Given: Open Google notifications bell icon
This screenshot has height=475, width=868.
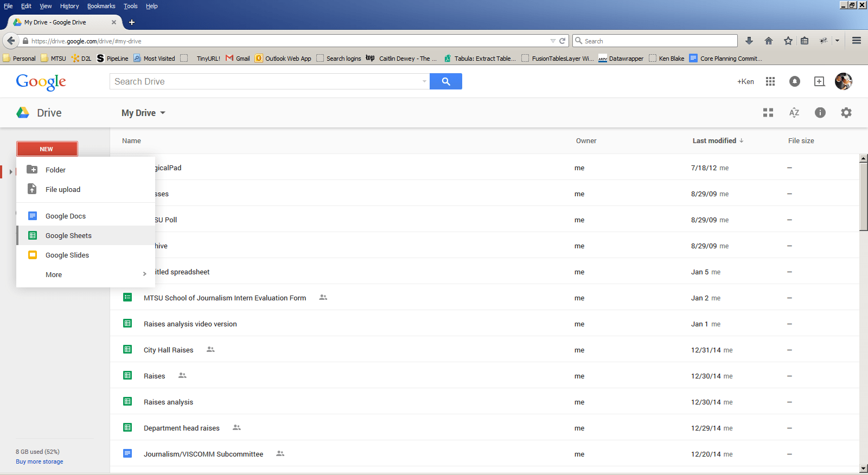Looking at the screenshot, I should click(795, 81).
